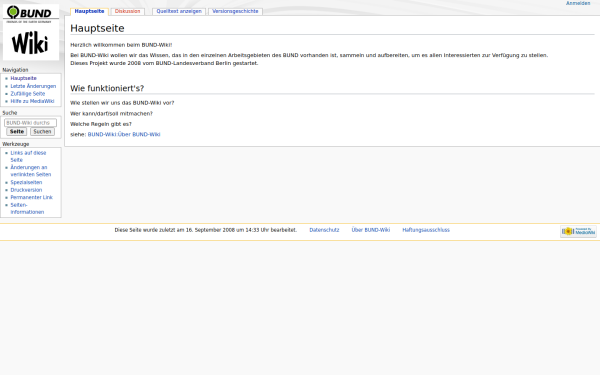This screenshot has width=600, height=375.
Task: Open Spezialseiten link
Action: point(26,182)
